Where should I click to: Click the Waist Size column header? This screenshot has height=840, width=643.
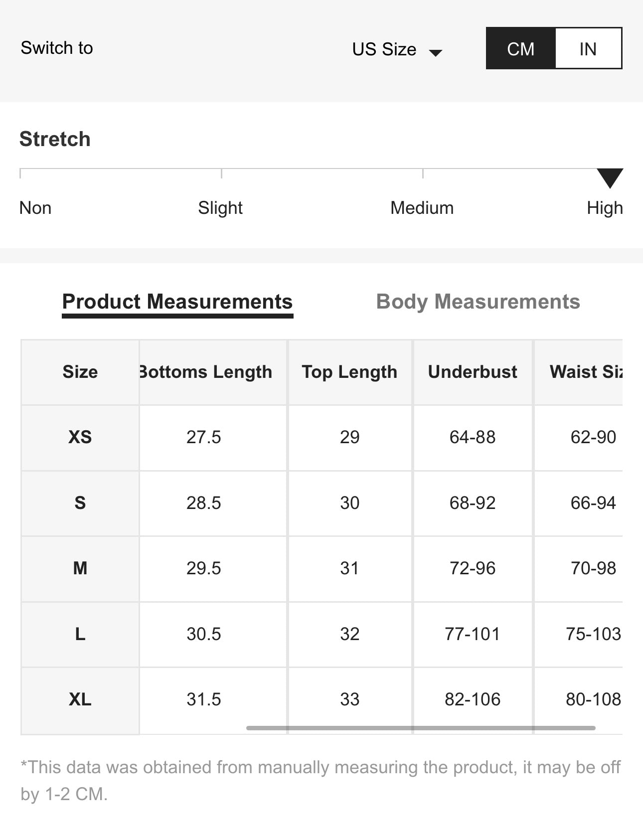(586, 372)
